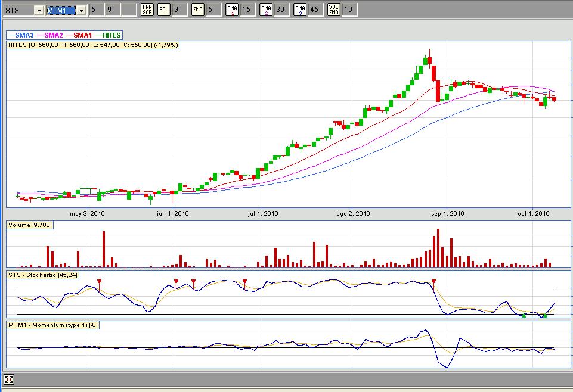
Task: Click the SMA3 legend label
Action: (23, 35)
